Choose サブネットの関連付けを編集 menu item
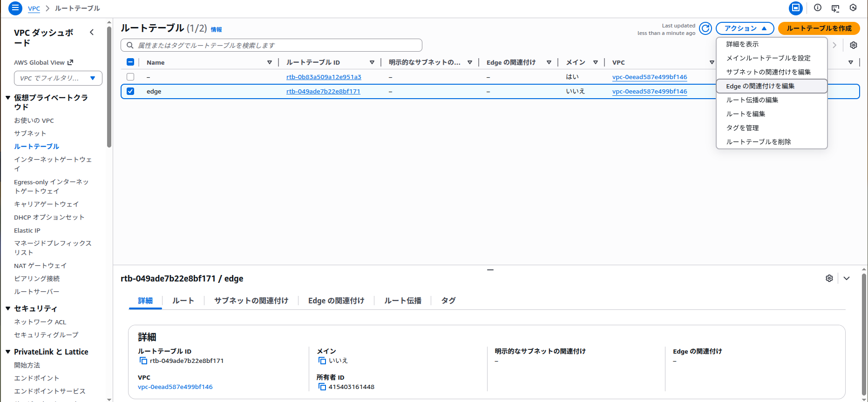The width and height of the screenshot is (868, 402). [x=772, y=72]
